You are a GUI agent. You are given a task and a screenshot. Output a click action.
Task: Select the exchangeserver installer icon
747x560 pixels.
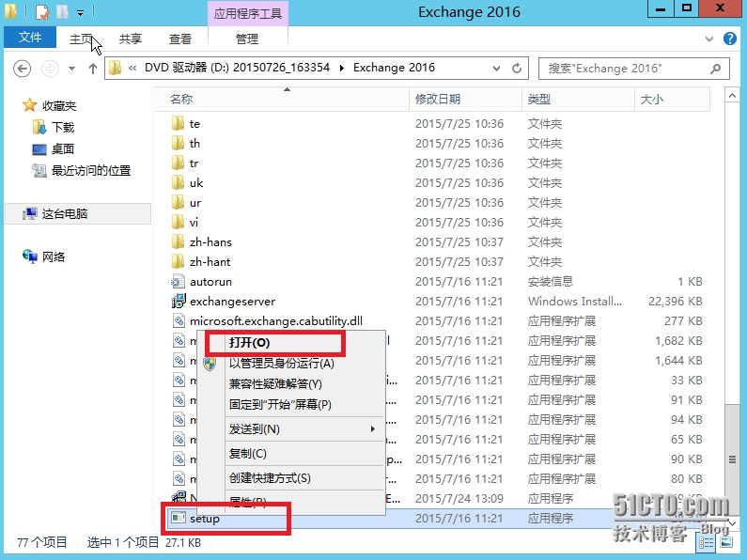coord(179,301)
